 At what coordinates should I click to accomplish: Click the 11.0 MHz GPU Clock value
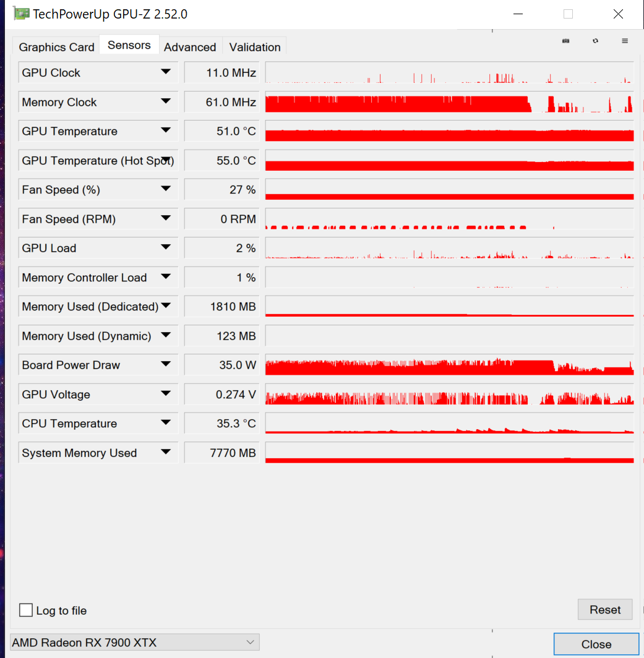221,72
